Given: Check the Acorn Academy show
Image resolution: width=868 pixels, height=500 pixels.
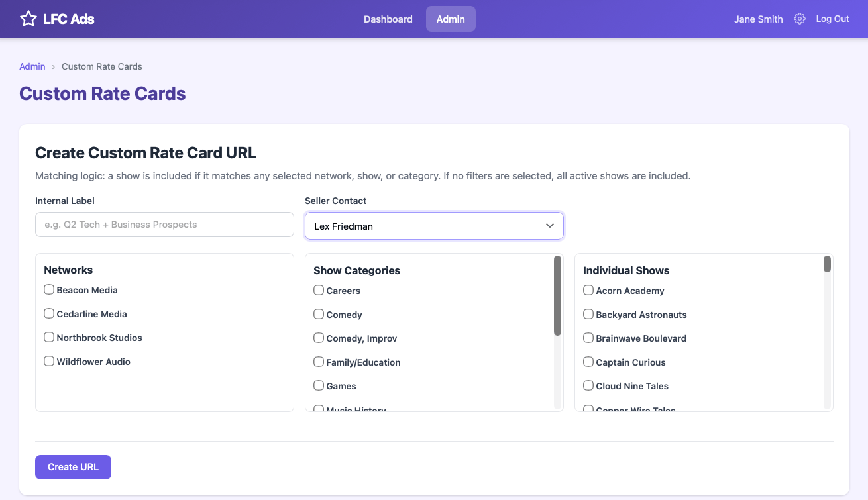Looking at the screenshot, I should pos(588,290).
